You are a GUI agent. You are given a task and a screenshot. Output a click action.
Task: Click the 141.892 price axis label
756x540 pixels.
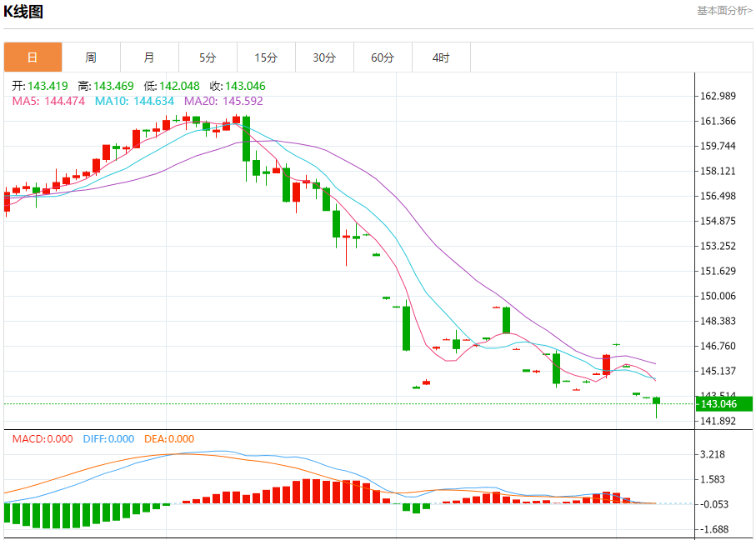718,422
